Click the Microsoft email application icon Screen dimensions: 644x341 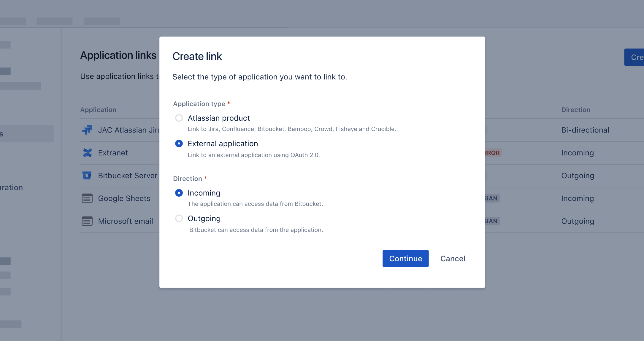point(87,221)
